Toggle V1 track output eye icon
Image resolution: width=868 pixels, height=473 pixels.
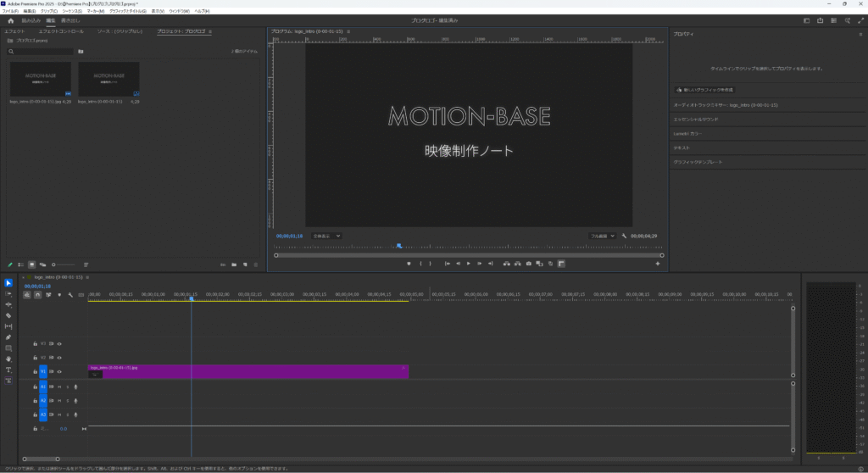[x=59, y=371]
